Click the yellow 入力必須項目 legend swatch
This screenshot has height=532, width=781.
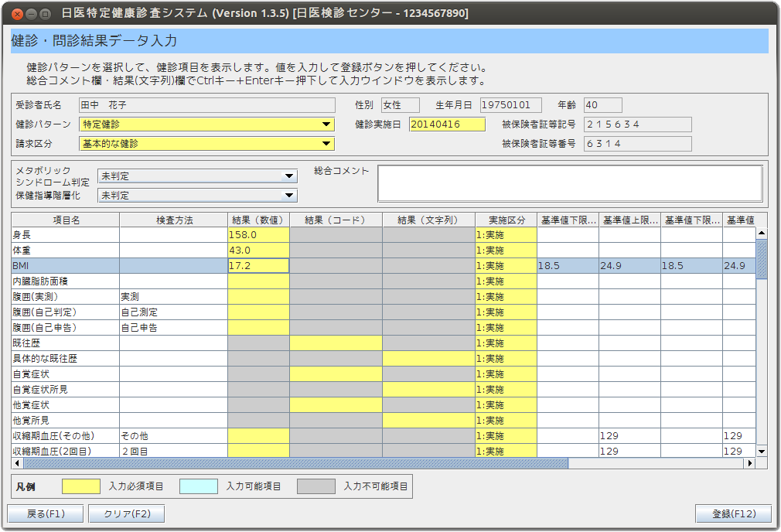(x=81, y=486)
